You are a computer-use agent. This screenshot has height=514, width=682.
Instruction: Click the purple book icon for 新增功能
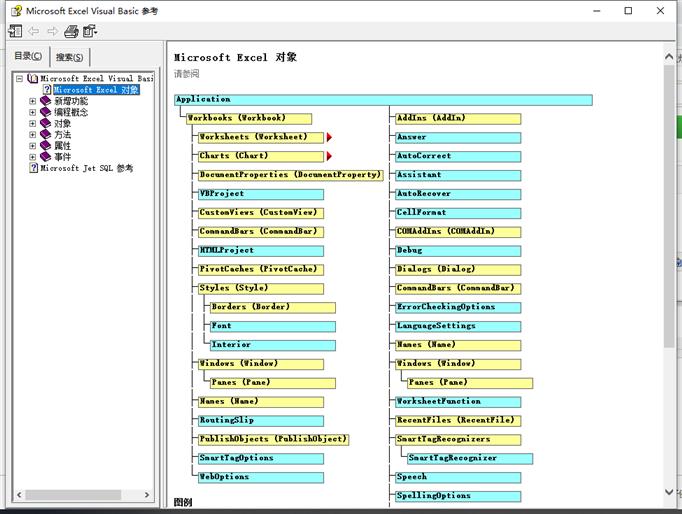[x=45, y=101]
